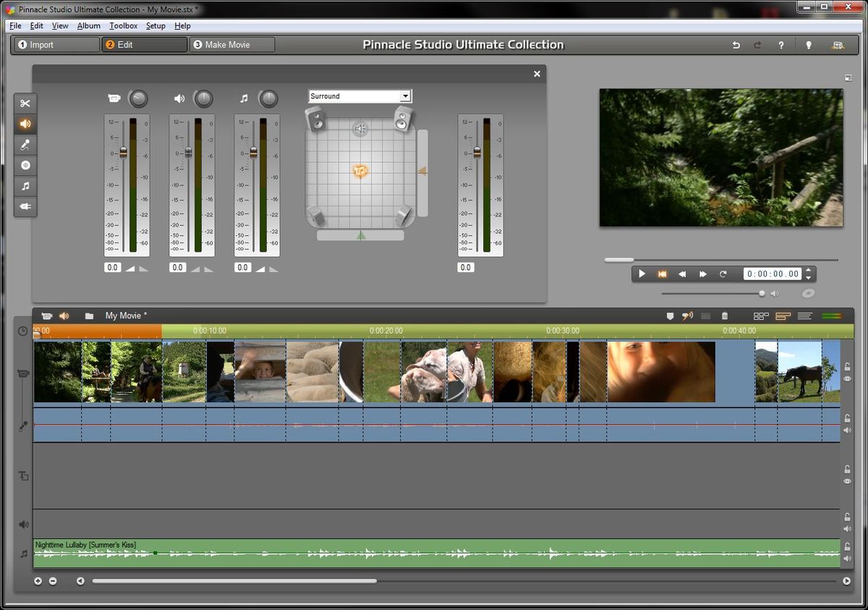Toggle video track visibility eye icon
This screenshot has width=868, height=610.
(847, 379)
